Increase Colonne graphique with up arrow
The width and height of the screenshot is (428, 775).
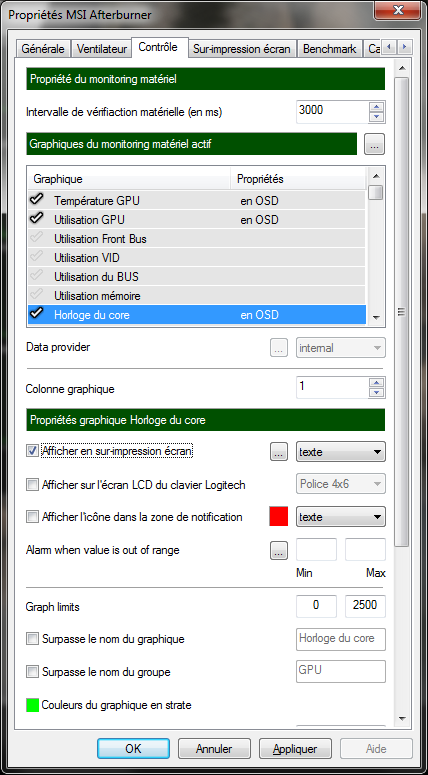[377, 383]
